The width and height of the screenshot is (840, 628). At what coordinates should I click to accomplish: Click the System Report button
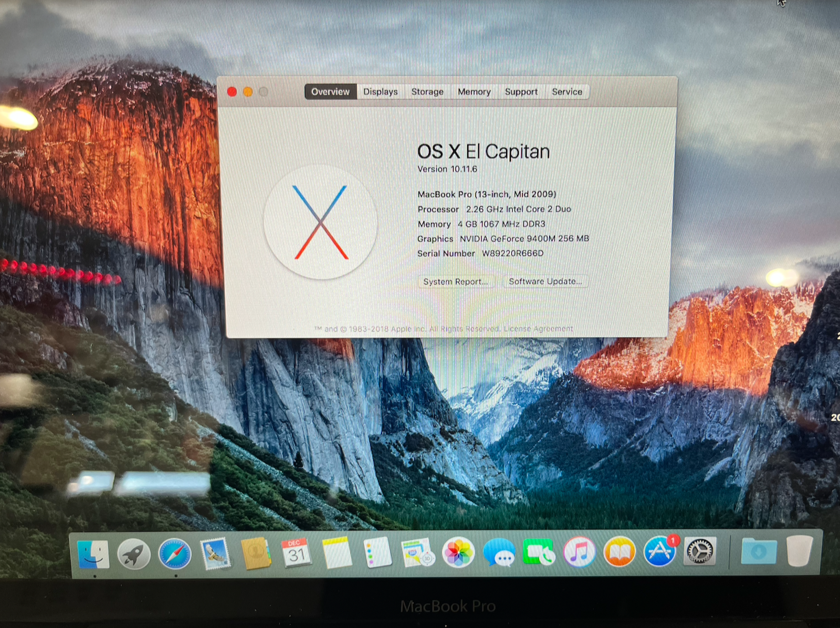point(456,281)
